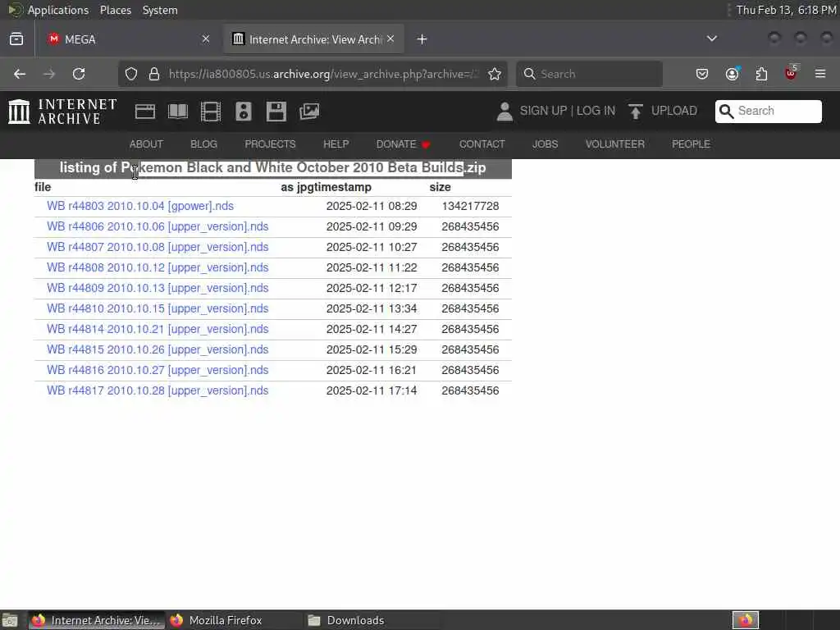Open the Texts book icon

pos(178,112)
